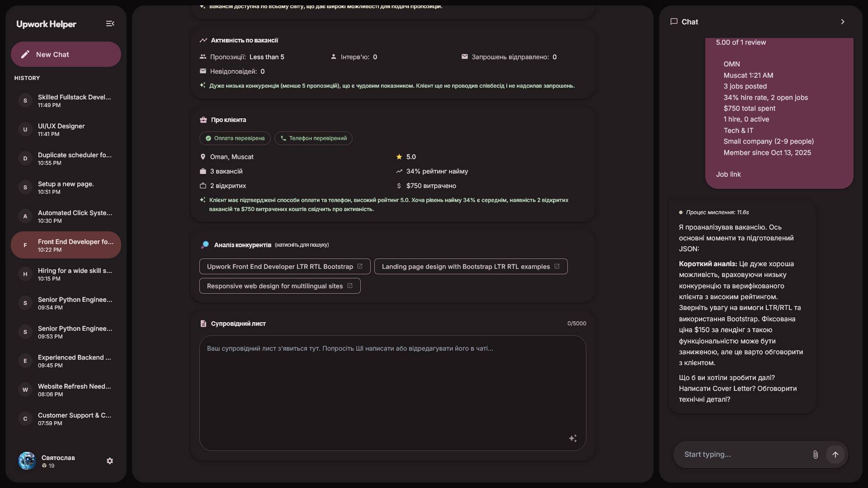Click the Супровідний лист document icon
Image resolution: width=868 pixels, height=488 pixels.
[x=203, y=324]
